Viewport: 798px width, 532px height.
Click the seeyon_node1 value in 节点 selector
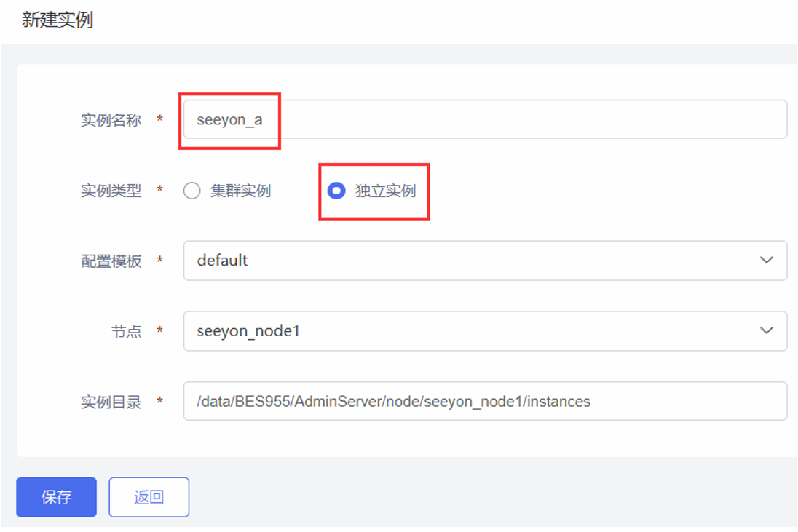pyautogui.click(x=248, y=331)
